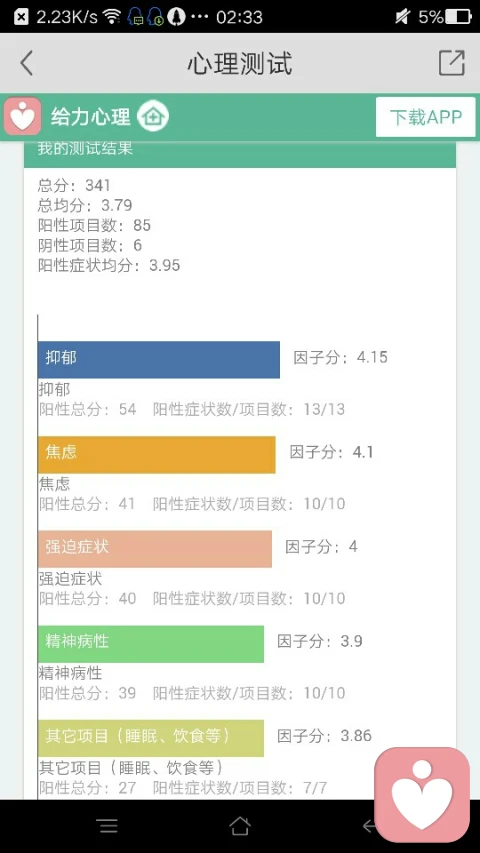Select the orange 焦虑 bar
The height and width of the screenshot is (853, 480).
157,454
